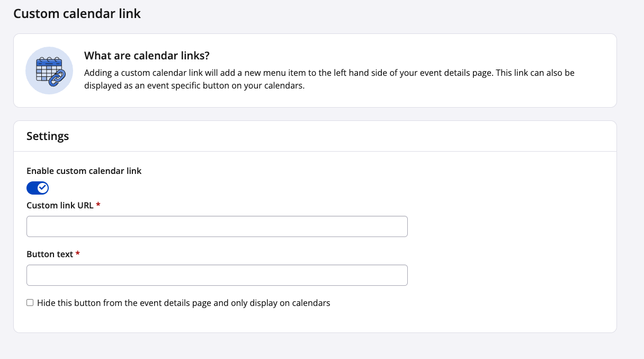Click the chain link symbol on calendar icon
This screenshot has height=359, width=644.
point(56,77)
